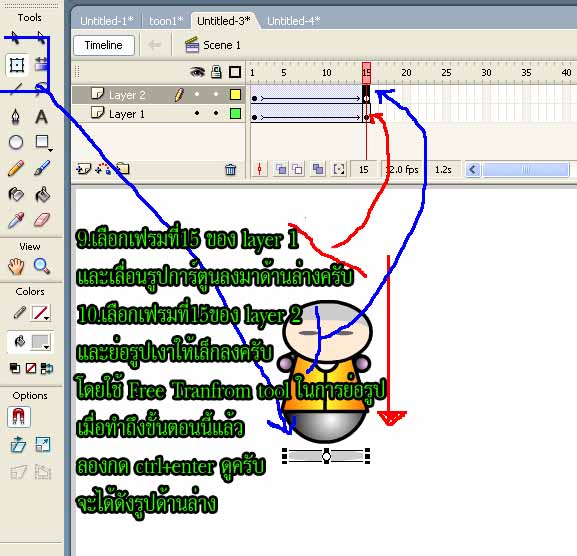This screenshot has width=577, height=556.
Task: Toggle Layer 2 lock dot
Action: pyautogui.click(x=216, y=94)
